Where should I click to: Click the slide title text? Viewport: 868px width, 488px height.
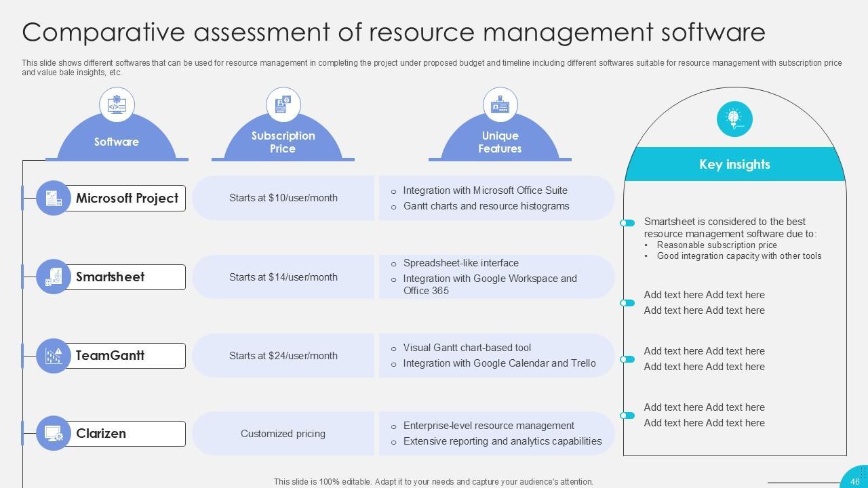point(393,32)
